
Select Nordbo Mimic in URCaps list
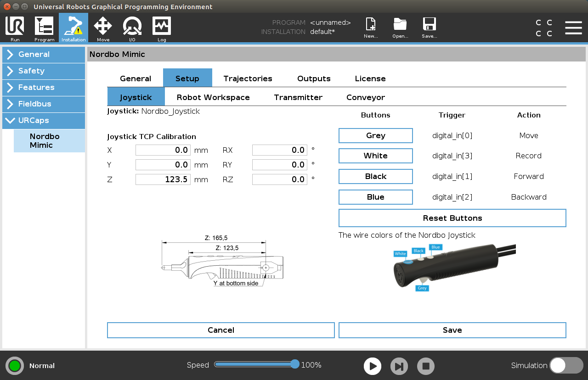[49, 141]
